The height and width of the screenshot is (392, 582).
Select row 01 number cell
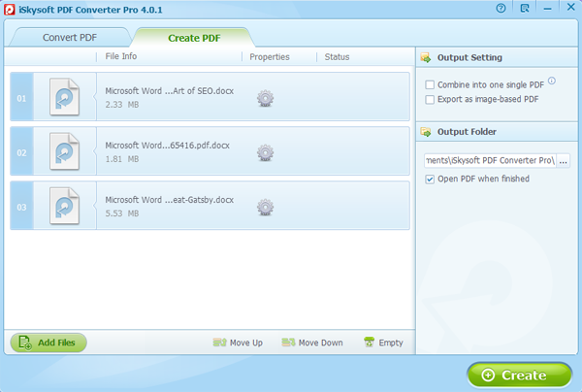[21, 96]
